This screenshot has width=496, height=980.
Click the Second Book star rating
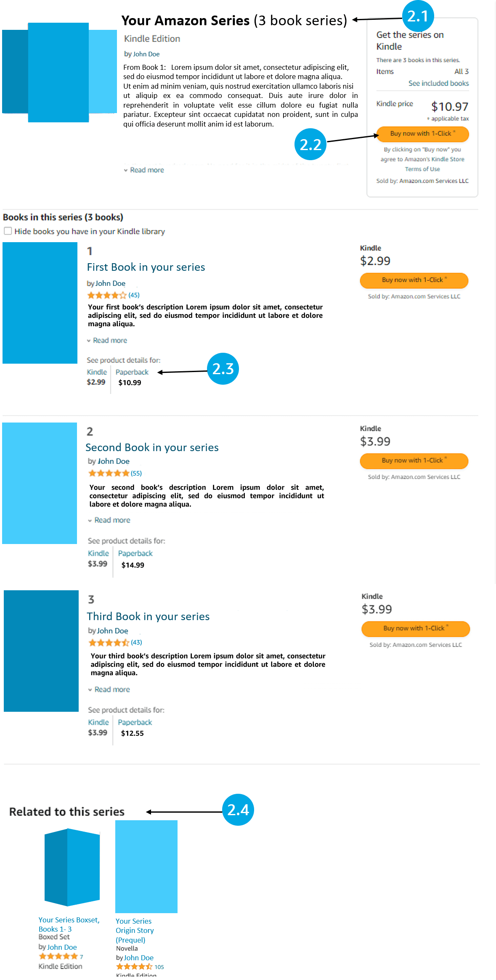coord(109,473)
